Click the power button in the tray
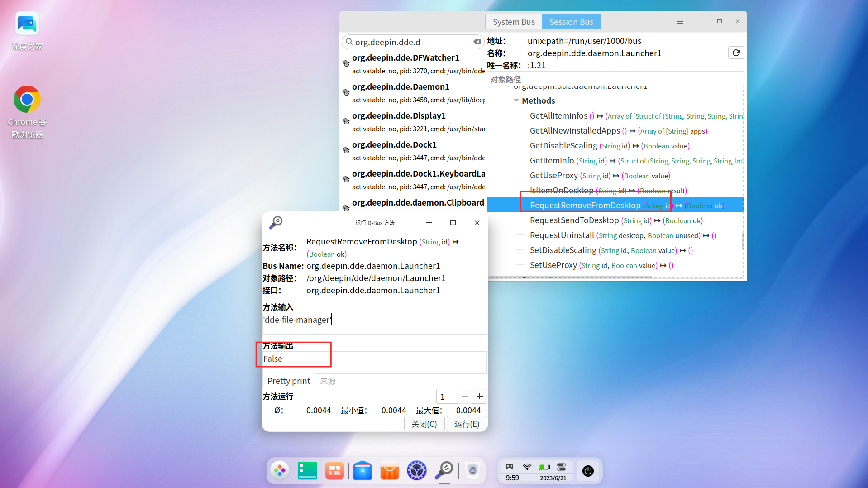This screenshot has height=488, width=868. 587,471
